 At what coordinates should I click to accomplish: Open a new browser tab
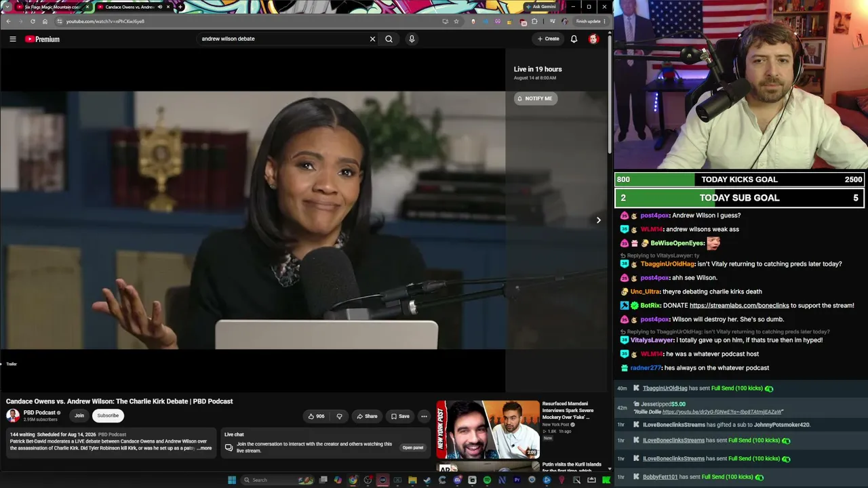[180, 7]
